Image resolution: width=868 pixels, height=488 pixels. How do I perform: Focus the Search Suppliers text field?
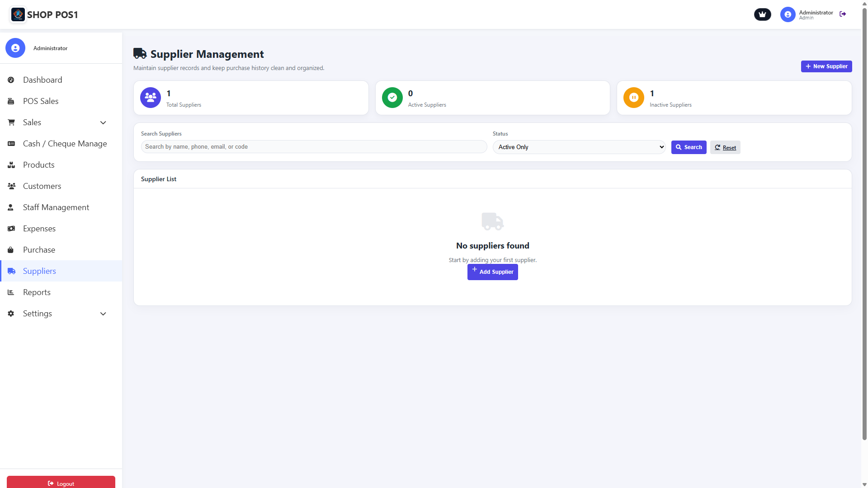pos(314,147)
